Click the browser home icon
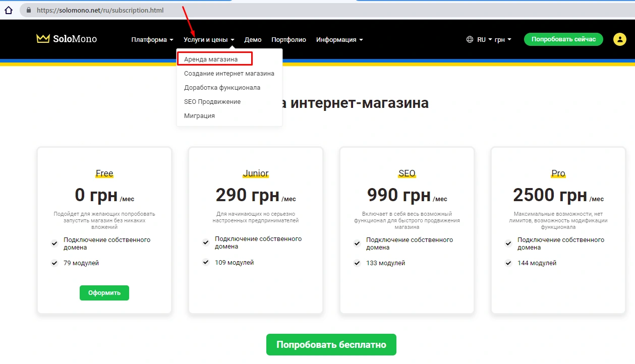 [x=9, y=10]
